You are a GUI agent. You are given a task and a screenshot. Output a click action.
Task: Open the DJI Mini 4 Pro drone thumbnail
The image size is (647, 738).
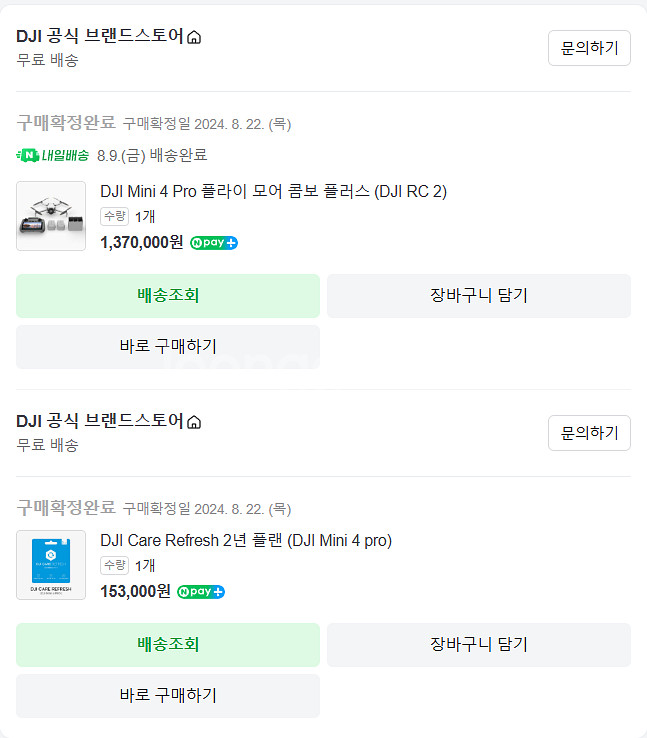click(x=51, y=216)
